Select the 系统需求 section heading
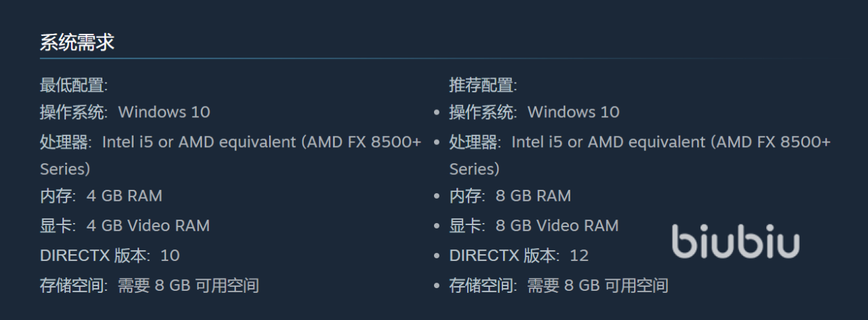 pyautogui.click(x=77, y=43)
